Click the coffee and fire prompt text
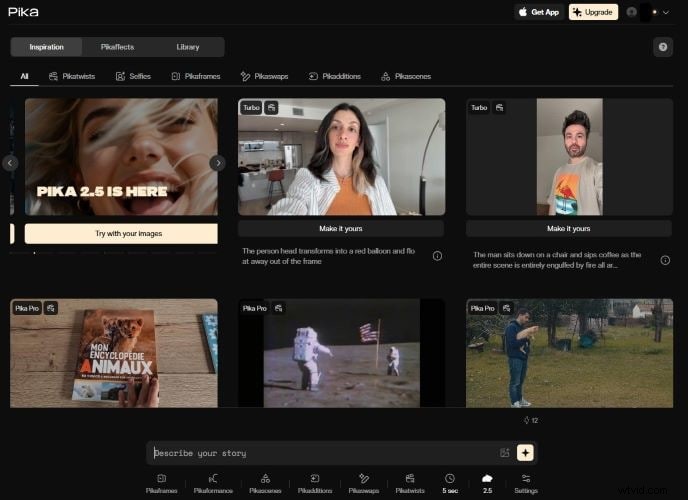Viewport: 688px width, 500px height. (x=557, y=260)
